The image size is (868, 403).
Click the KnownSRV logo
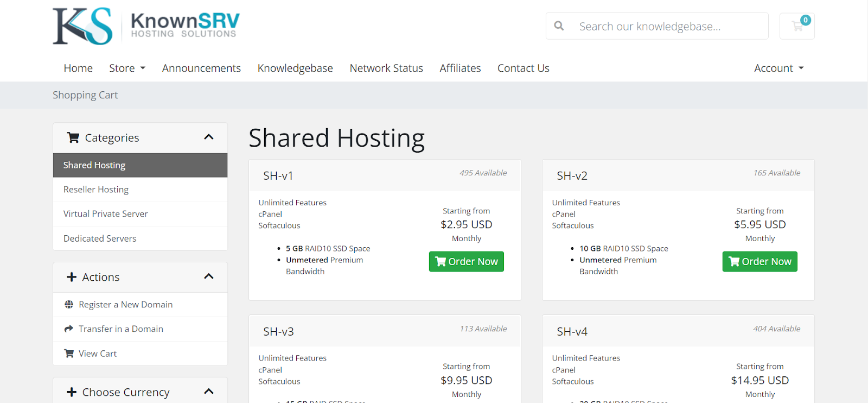[x=146, y=26]
